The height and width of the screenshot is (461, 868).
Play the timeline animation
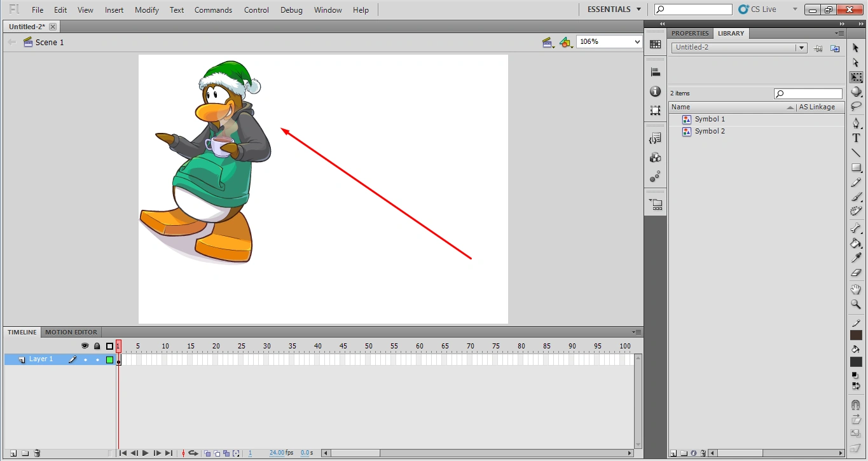(146, 453)
